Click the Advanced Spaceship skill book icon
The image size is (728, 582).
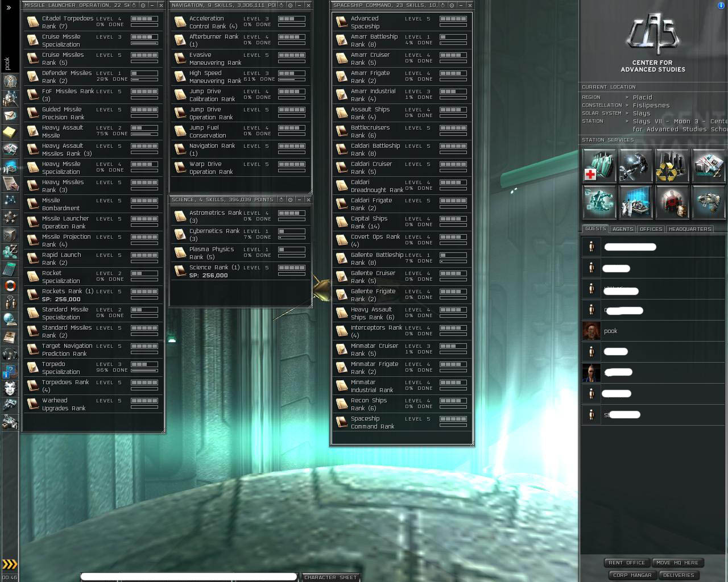pos(342,22)
